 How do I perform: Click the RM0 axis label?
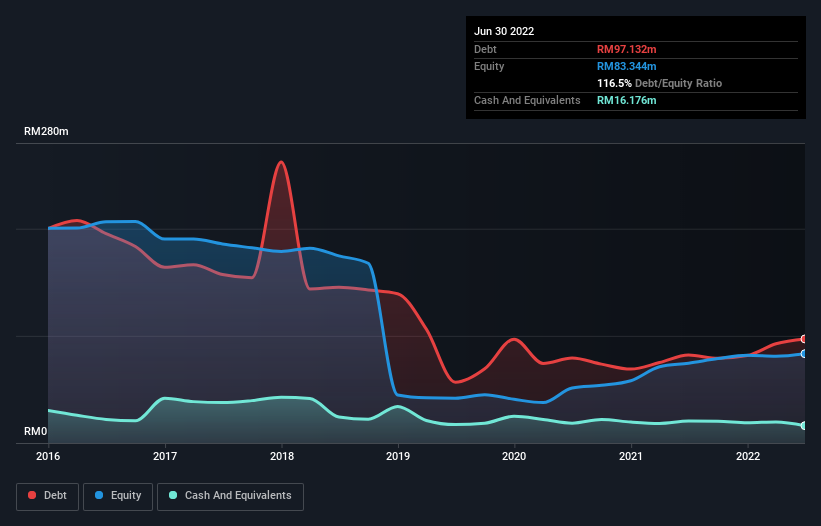tap(36, 431)
